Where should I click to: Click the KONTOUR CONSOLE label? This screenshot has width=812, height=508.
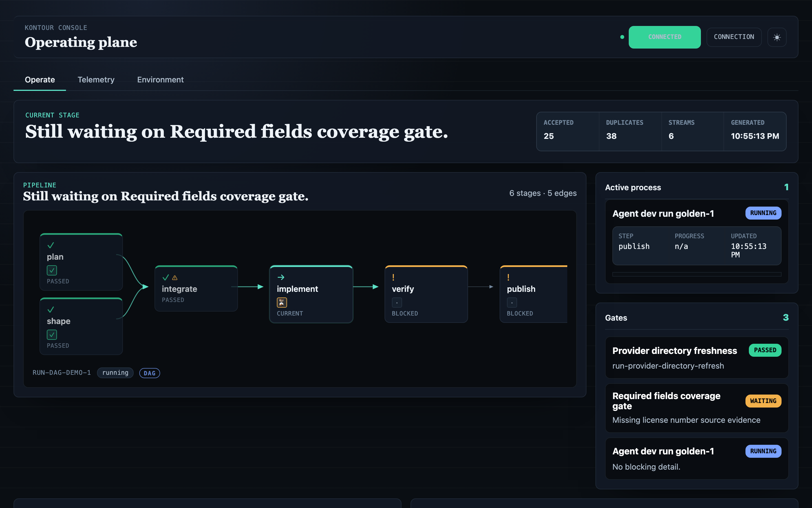point(56,28)
